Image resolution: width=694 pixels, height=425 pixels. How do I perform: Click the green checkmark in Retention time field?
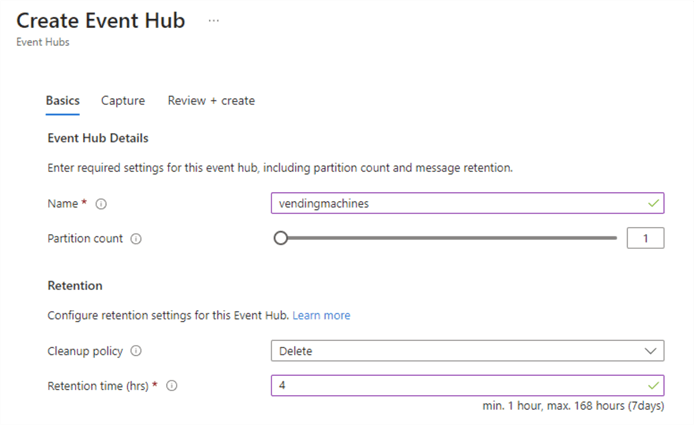[x=653, y=385]
